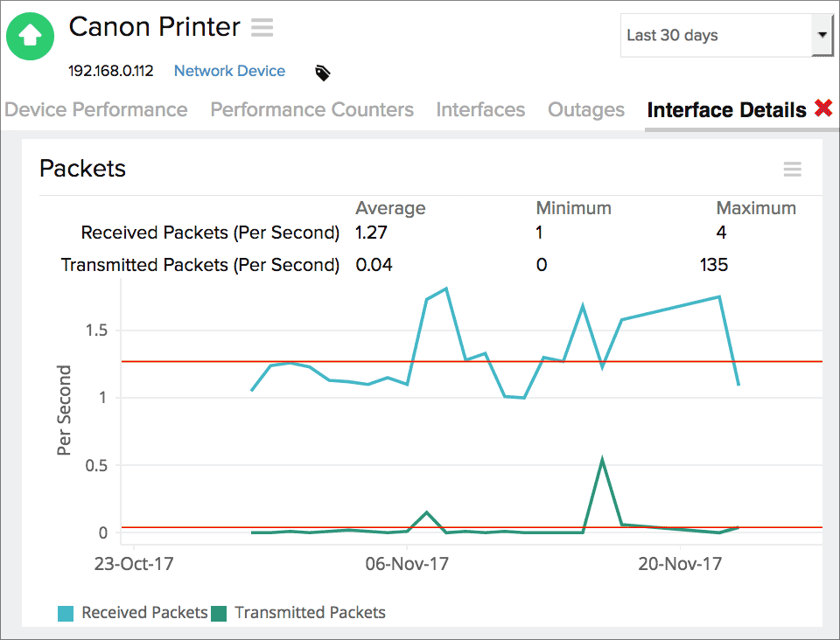Toggle the Transmitted Packets series in the legend
The image size is (840, 640).
tap(309, 613)
